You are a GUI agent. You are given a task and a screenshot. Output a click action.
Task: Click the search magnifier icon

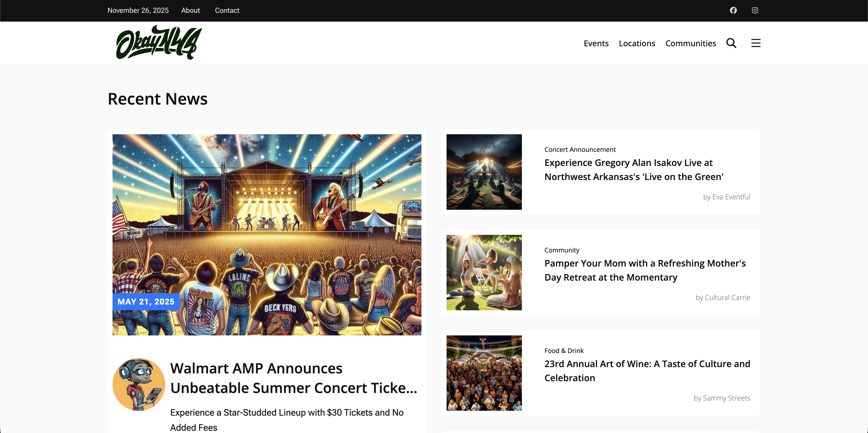[731, 43]
